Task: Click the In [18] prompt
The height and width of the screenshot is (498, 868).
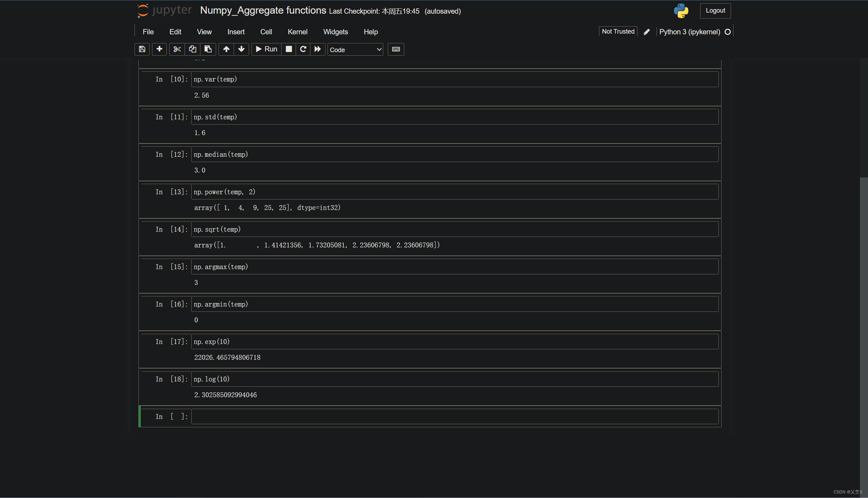Action: tap(172, 379)
